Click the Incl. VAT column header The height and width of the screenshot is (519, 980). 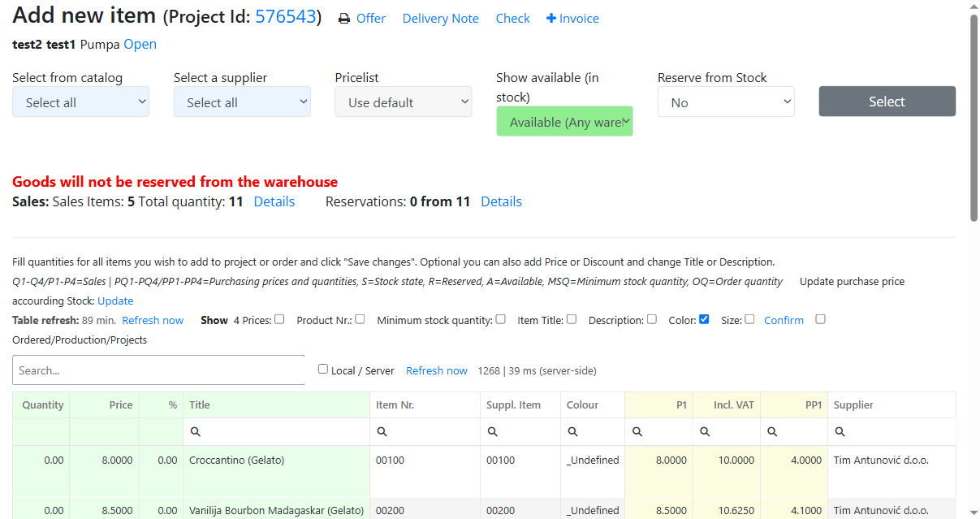(x=727, y=404)
